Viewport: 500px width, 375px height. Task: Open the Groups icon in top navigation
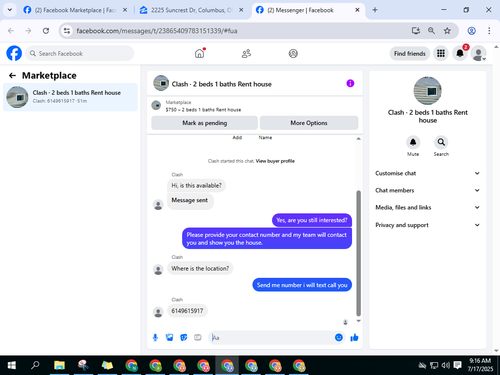pyautogui.click(x=293, y=53)
